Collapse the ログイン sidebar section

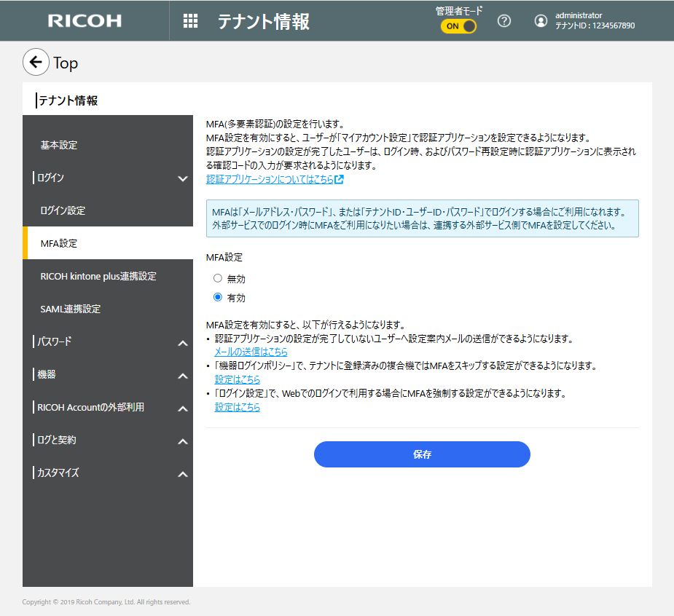pyautogui.click(x=182, y=178)
